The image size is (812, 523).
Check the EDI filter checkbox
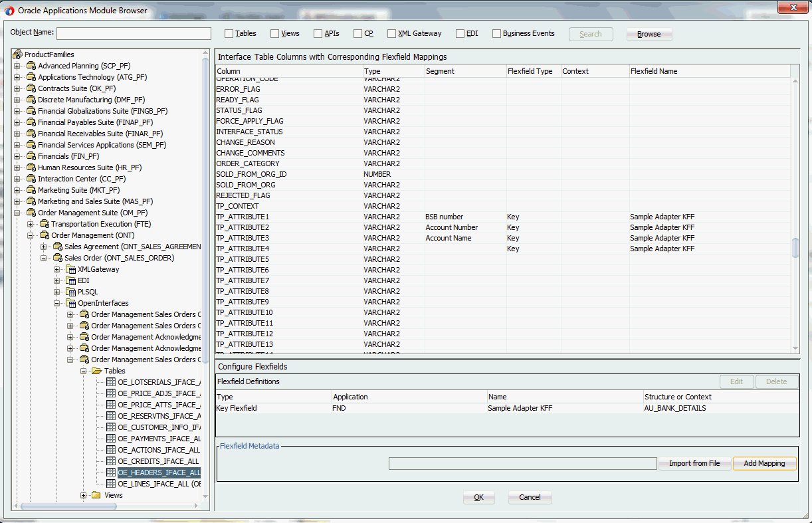pyautogui.click(x=460, y=34)
